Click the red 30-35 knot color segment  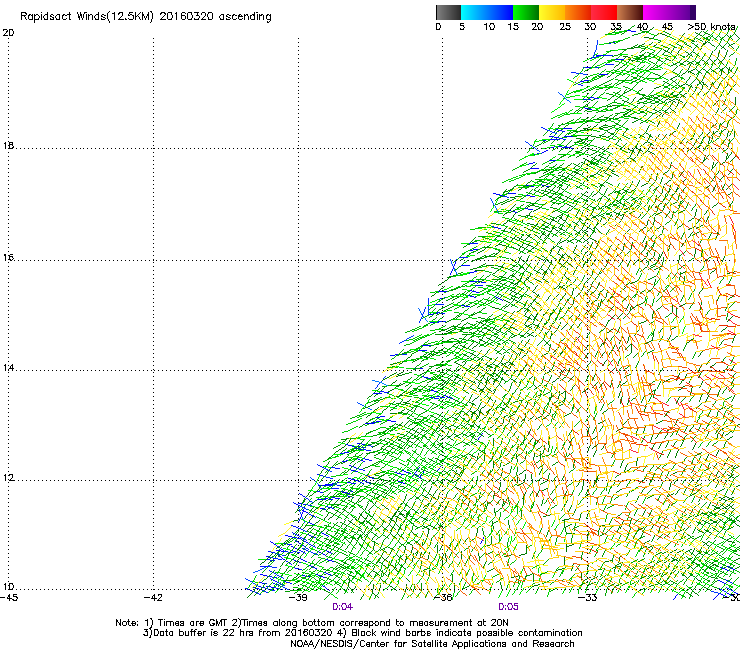coord(604,12)
